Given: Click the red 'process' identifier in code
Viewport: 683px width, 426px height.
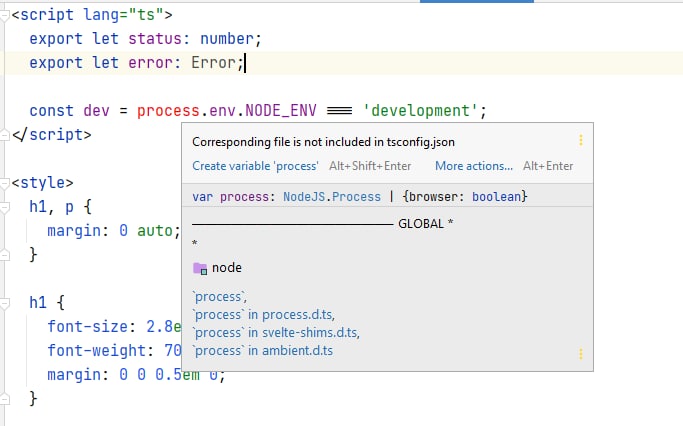Looking at the screenshot, I should point(168,111).
